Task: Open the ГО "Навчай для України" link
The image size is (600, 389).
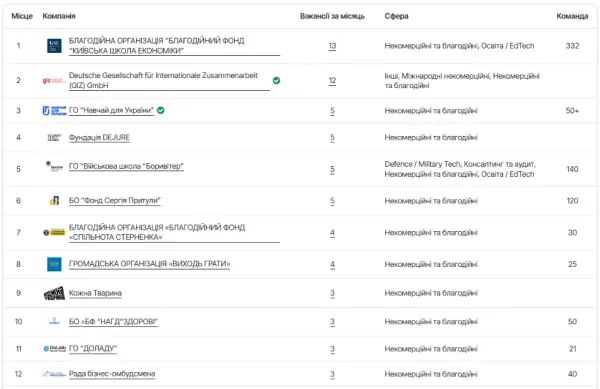Action: [x=111, y=111]
